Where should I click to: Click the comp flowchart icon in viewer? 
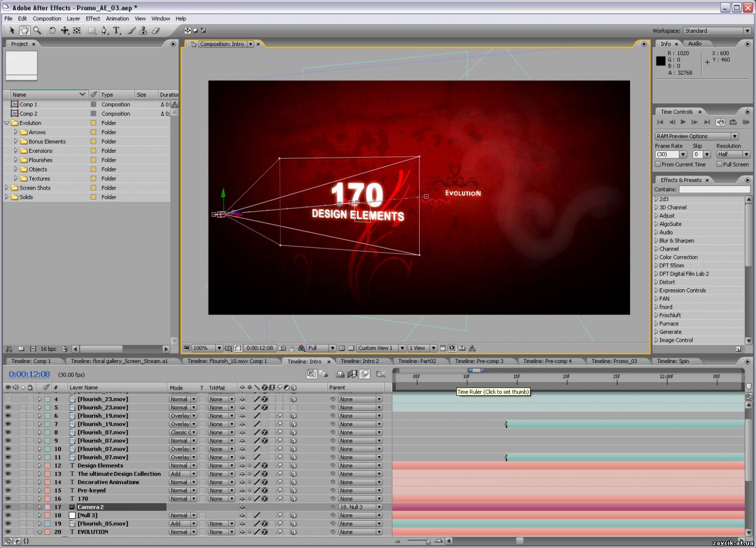coord(472,348)
